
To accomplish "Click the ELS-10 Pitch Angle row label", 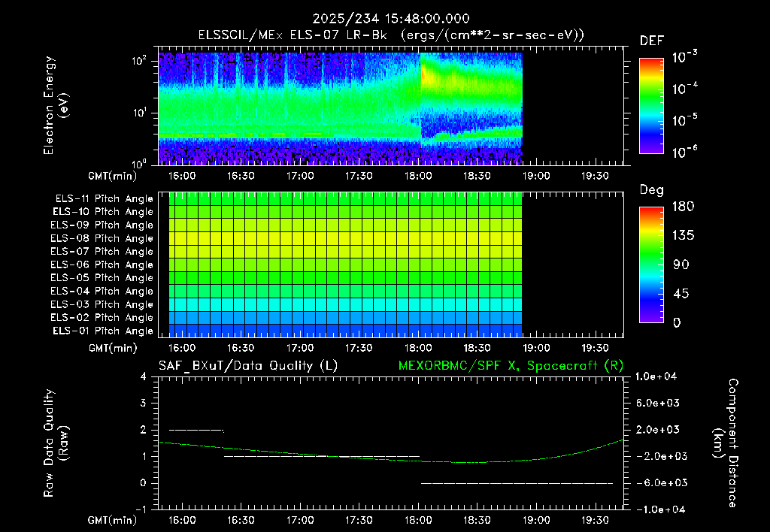I will click(x=102, y=212).
